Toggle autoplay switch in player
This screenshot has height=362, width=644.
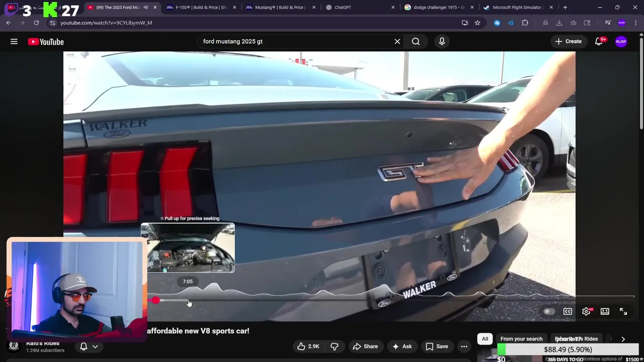(549, 312)
